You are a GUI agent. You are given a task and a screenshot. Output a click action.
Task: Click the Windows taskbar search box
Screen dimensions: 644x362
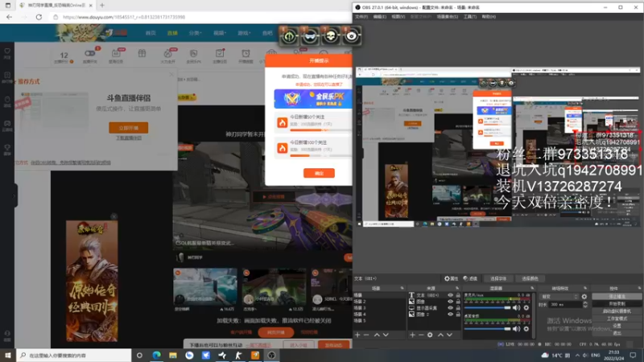(x=74, y=356)
